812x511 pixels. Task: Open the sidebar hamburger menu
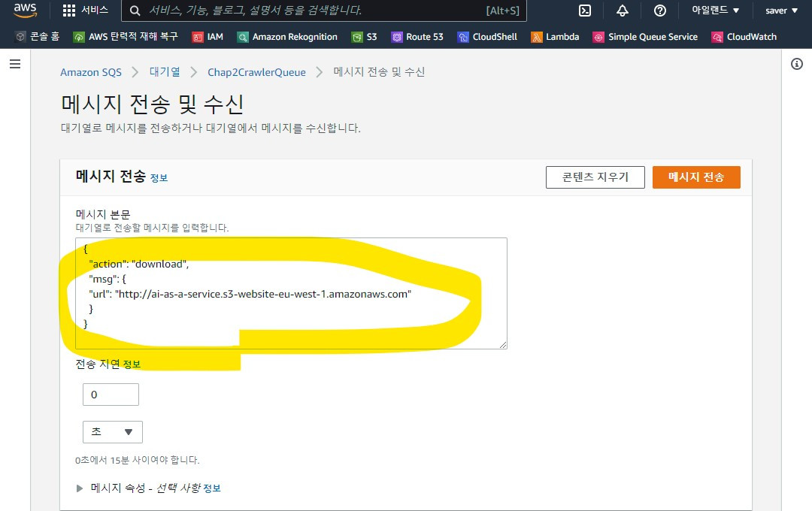tap(14, 63)
